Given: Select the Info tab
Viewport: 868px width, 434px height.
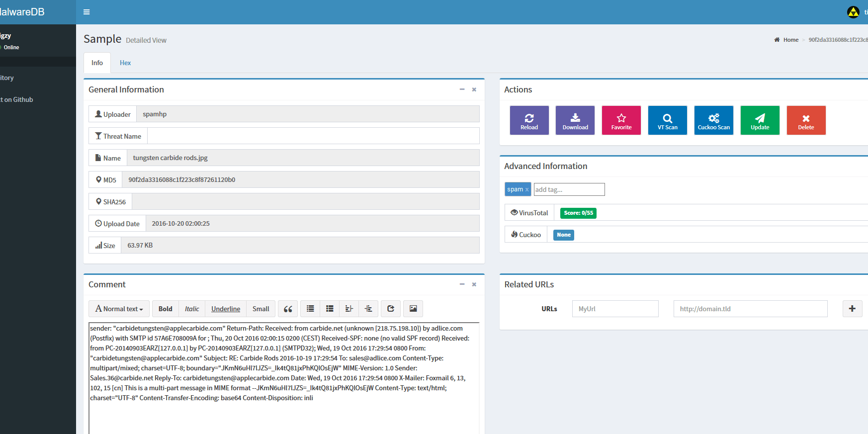Looking at the screenshot, I should coord(97,63).
